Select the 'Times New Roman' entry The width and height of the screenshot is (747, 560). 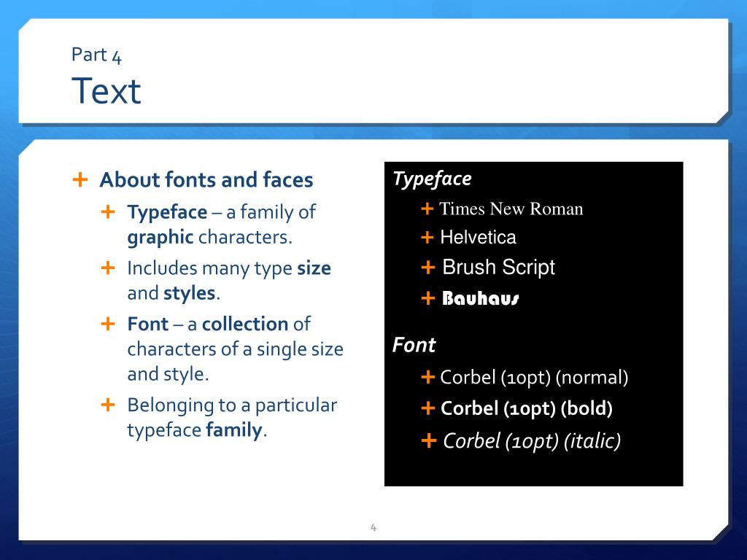(511, 209)
